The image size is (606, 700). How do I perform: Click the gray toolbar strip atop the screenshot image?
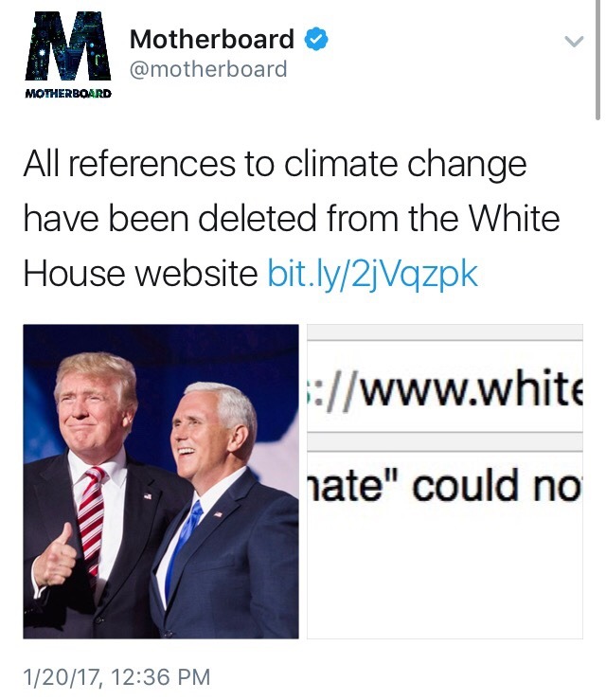click(x=445, y=332)
